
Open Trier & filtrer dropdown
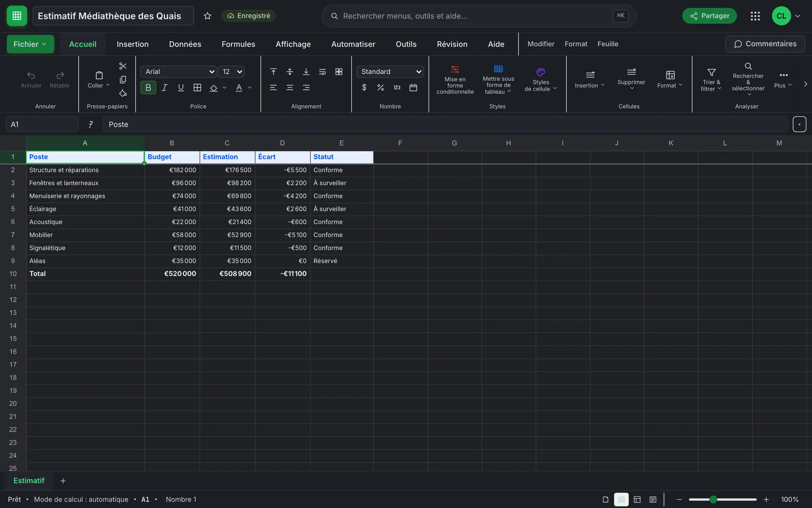tap(711, 80)
